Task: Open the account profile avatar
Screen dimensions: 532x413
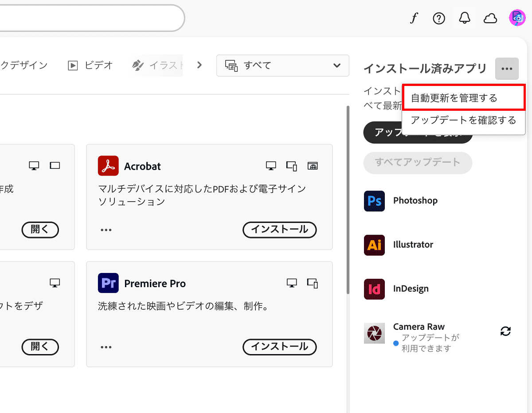Action: click(517, 18)
